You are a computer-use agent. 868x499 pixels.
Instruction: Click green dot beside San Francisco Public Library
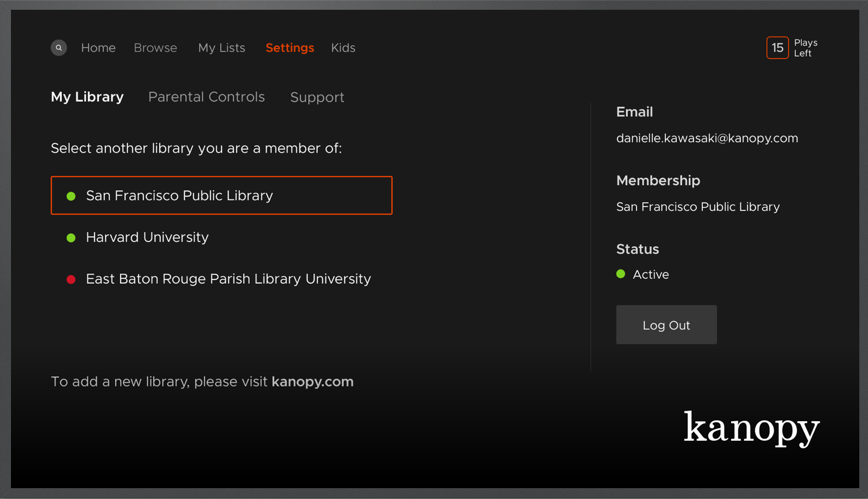tap(71, 196)
